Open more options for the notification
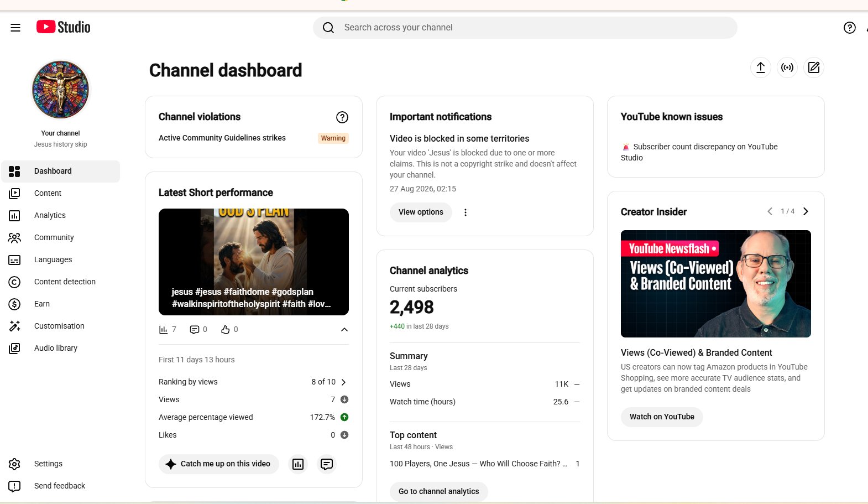 (466, 212)
